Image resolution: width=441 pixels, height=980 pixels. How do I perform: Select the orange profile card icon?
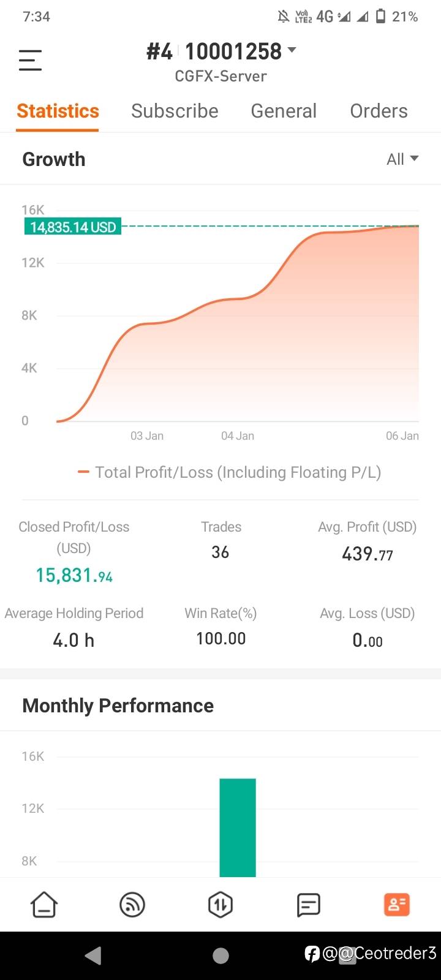[x=397, y=905]
